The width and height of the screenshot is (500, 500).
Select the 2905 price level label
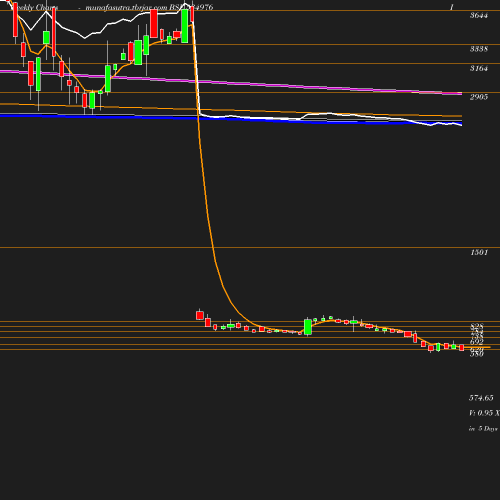[479, 97]
